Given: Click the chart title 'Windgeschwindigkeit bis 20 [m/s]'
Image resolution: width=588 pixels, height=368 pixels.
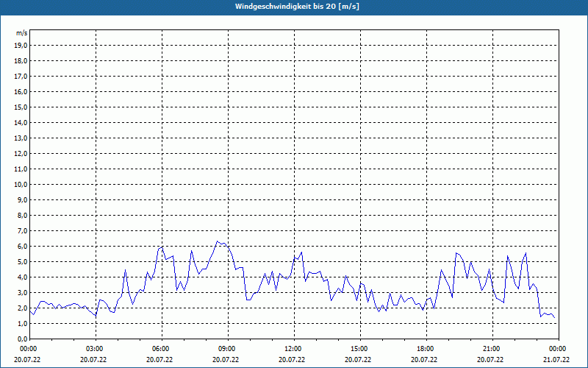Looking at the screenshot, I should (297, 7).
